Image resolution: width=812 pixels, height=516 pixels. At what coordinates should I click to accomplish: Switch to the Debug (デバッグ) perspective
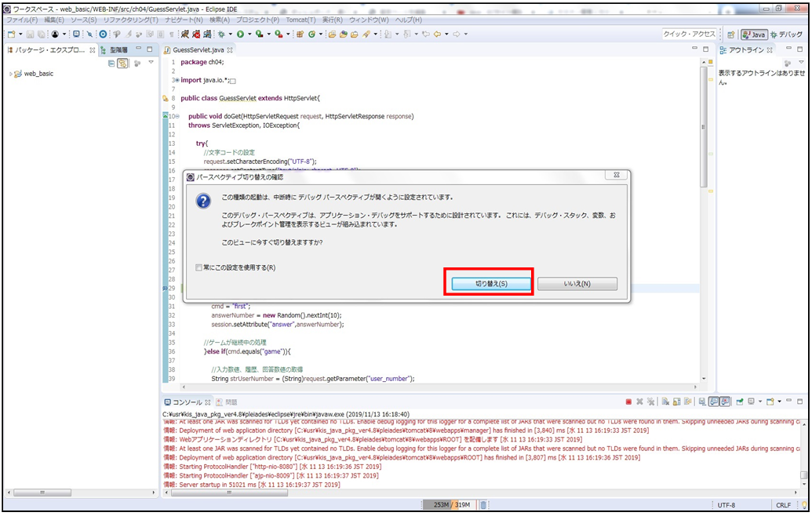click(x=786, y=35)
